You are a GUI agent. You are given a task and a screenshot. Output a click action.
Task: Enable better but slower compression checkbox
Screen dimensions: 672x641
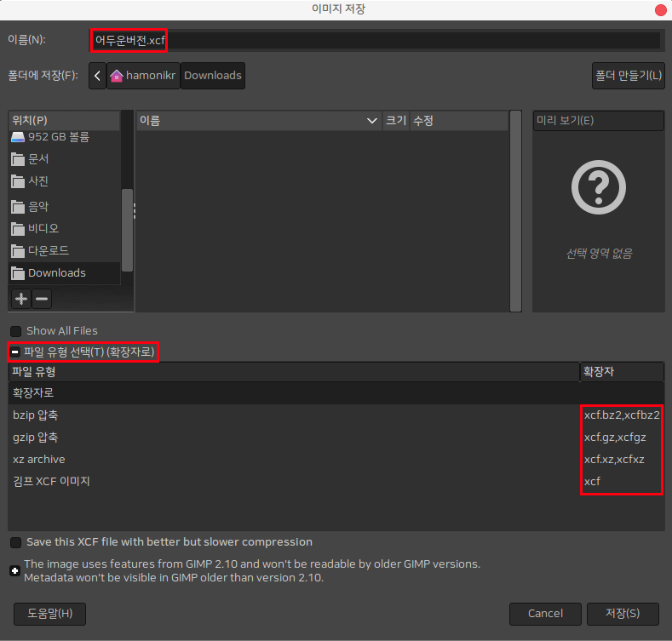click(15, 542)
